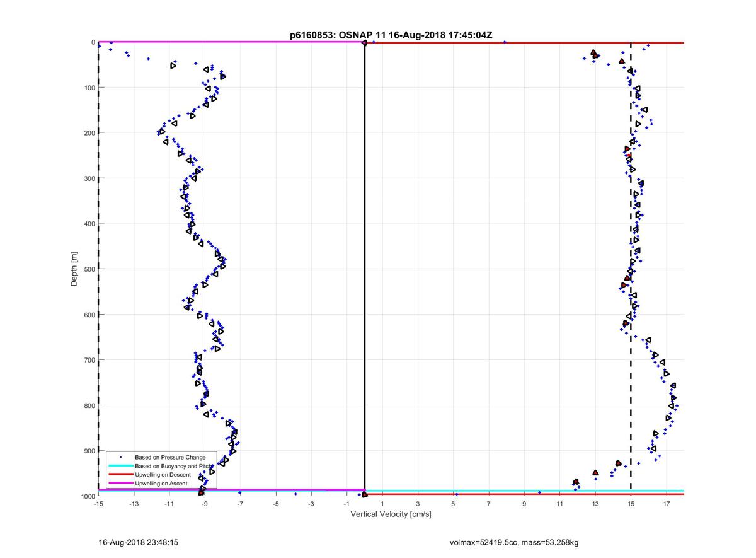Click the depth tick label 800

(89, 405)
